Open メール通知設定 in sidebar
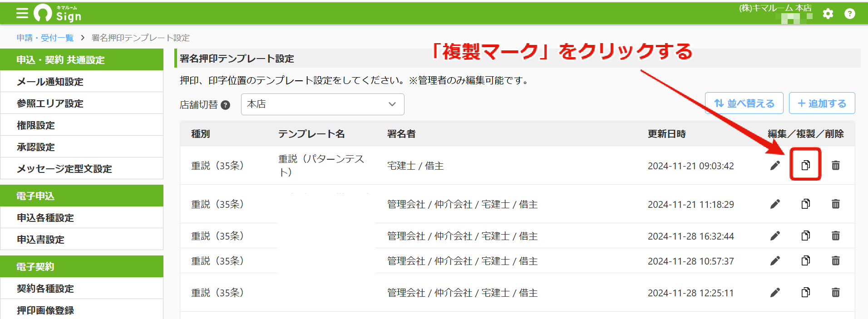This screenshot has width=868, height=319. tap(82, 82)
